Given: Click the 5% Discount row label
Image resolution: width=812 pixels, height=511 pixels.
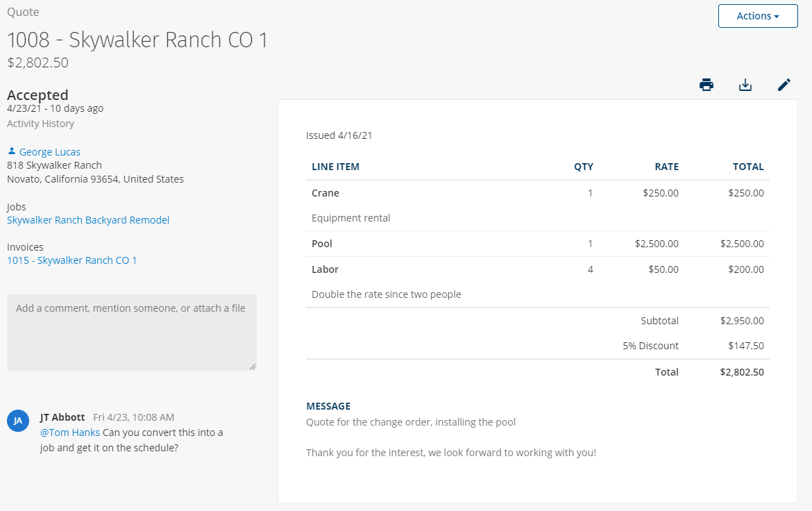Looking at the screenshot, I should pos(650,346).
